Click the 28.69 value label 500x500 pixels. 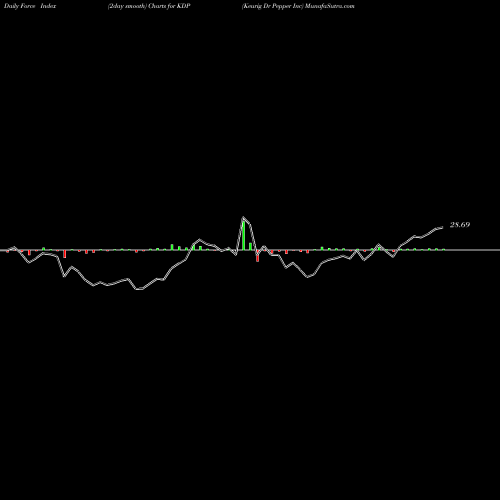460,225
